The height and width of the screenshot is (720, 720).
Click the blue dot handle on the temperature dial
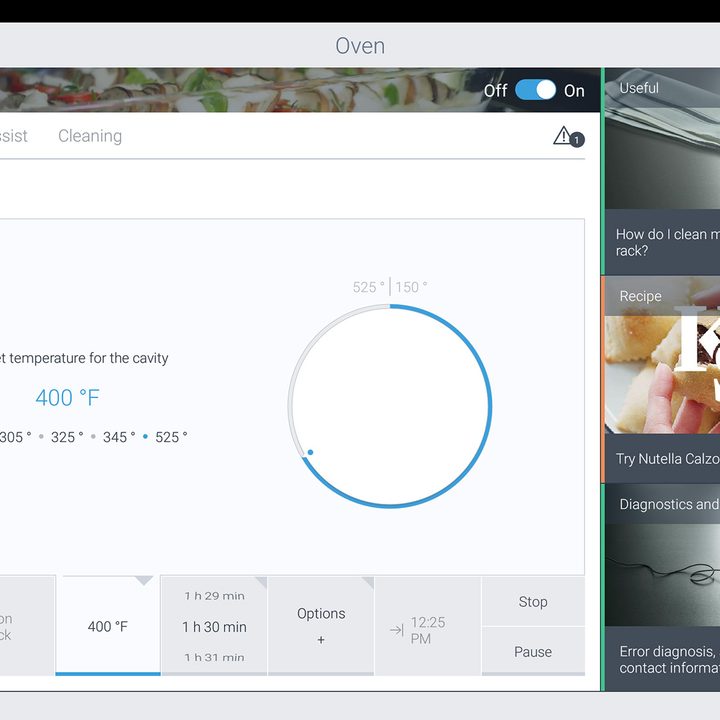click(310, 452)
